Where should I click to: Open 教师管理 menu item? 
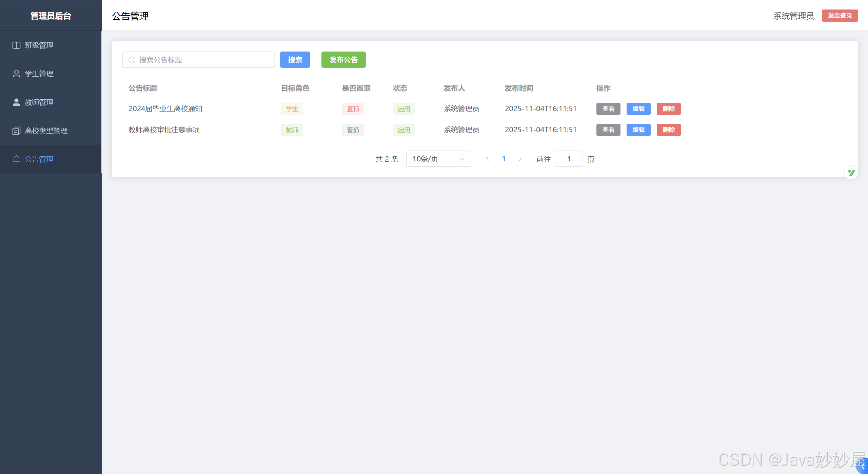point(51,102)
